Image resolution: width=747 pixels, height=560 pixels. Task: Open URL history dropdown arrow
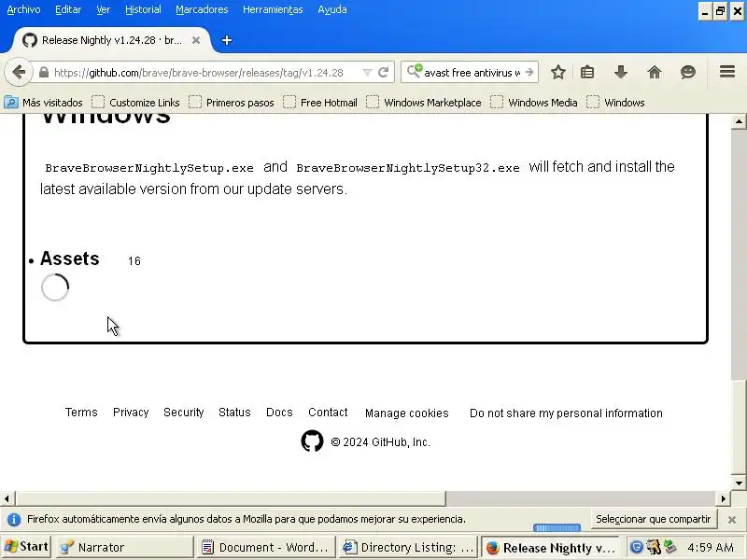(x=367, y=73)
